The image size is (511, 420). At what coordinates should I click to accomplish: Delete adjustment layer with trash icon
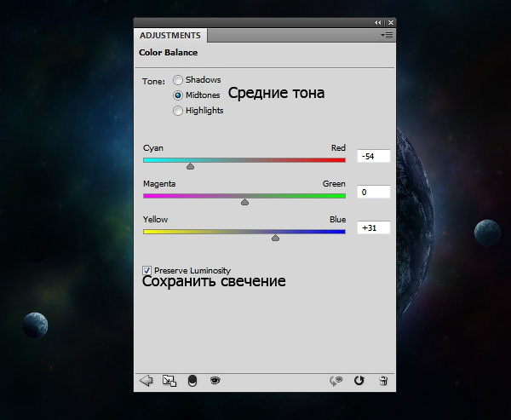[383, 381]
